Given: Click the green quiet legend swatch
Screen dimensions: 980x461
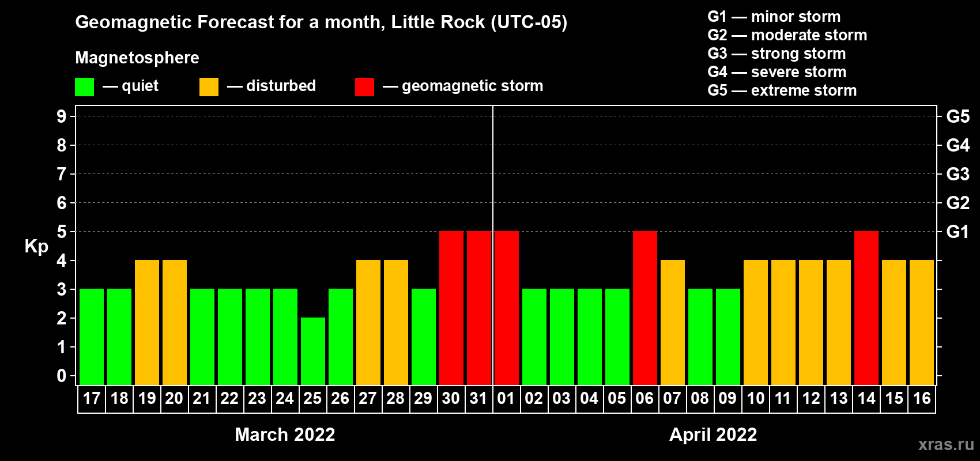Looking at the screenshot, I should [x=84, y=87].
